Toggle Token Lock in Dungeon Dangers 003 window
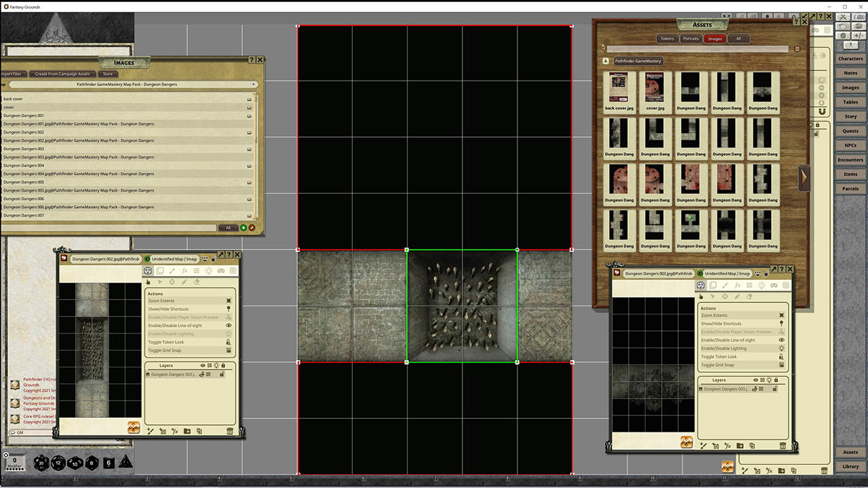Viewport: 868px width, 488px height. coord(743,357)
